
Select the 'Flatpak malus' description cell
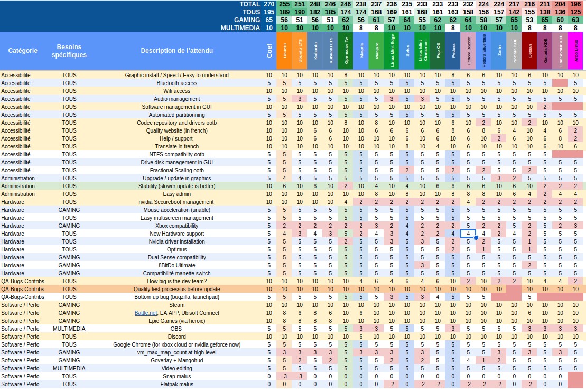(176, 384)
